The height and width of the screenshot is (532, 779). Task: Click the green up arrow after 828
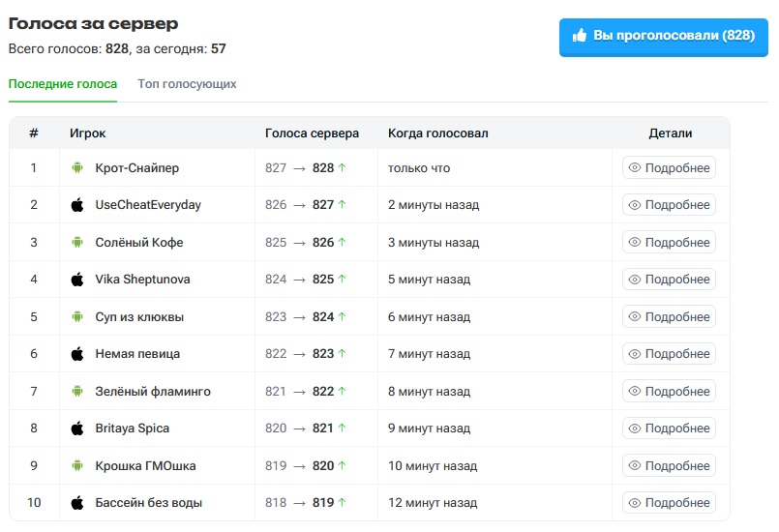click(343, 168)
